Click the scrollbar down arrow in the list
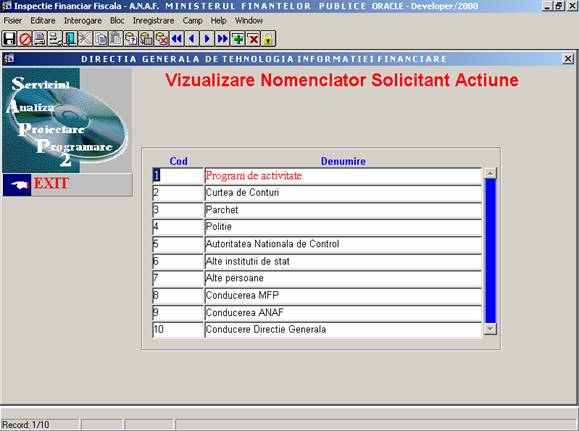579x431 pixels. (x=490, y=329)
